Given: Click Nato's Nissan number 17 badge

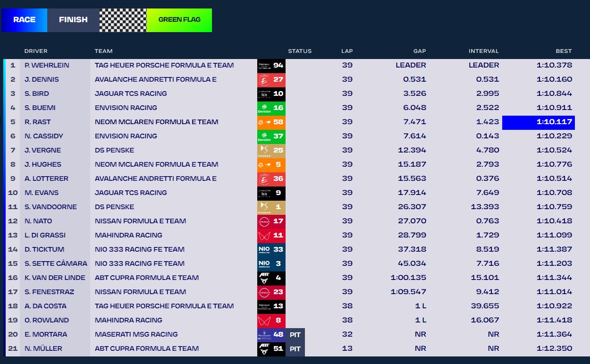Looking at the screenshot, I should [x=271, y=221].
